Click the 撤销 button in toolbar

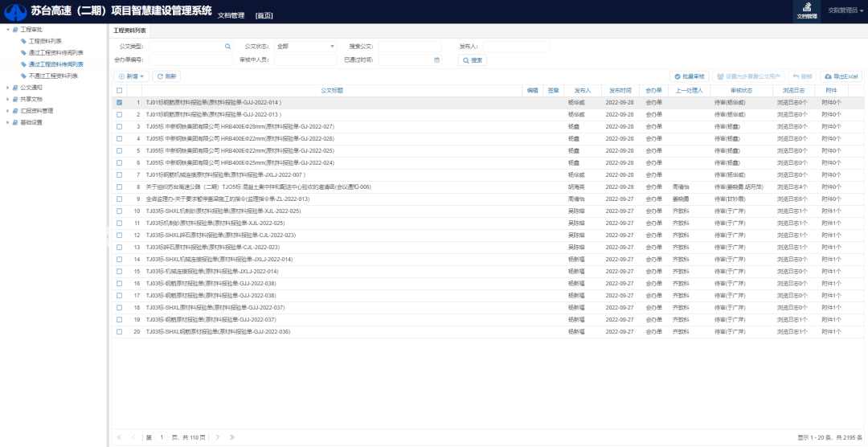803,76
